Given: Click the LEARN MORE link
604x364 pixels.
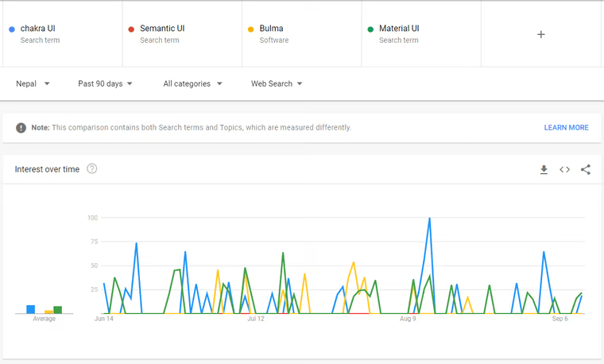Looking at the screenshot, I should 566,127.
